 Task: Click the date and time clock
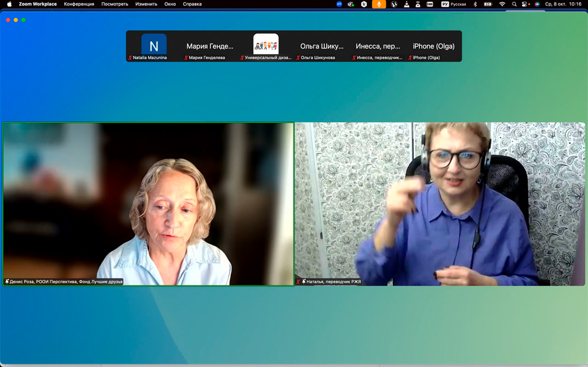tap(563, 4)
